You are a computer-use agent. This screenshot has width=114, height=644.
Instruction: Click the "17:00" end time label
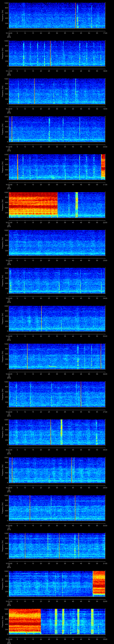pyautogui.click(x=105, y=33)
